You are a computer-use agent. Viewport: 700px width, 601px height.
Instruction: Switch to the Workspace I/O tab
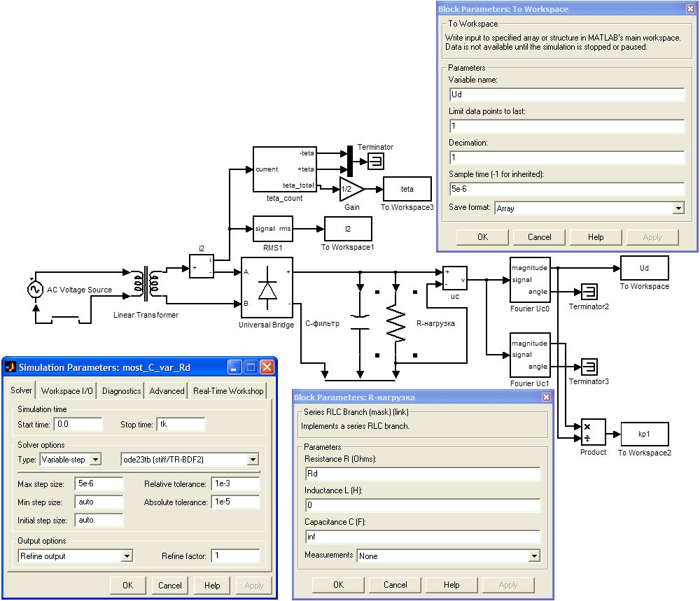tap(67, 391)
